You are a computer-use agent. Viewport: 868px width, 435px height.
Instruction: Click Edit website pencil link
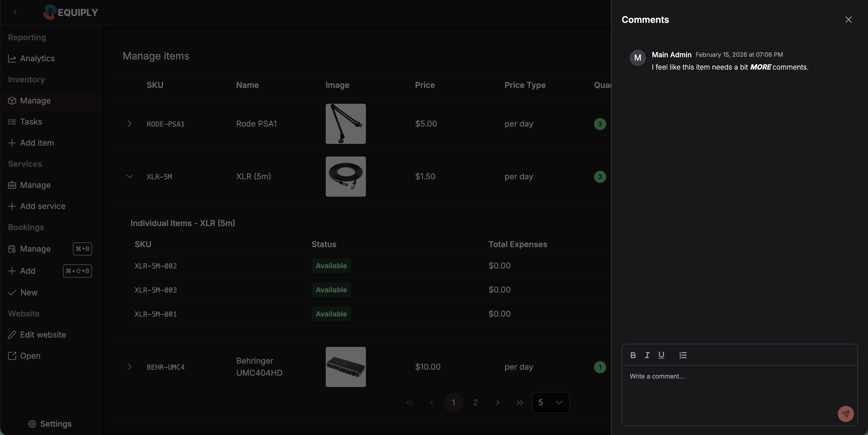[42, 335]
